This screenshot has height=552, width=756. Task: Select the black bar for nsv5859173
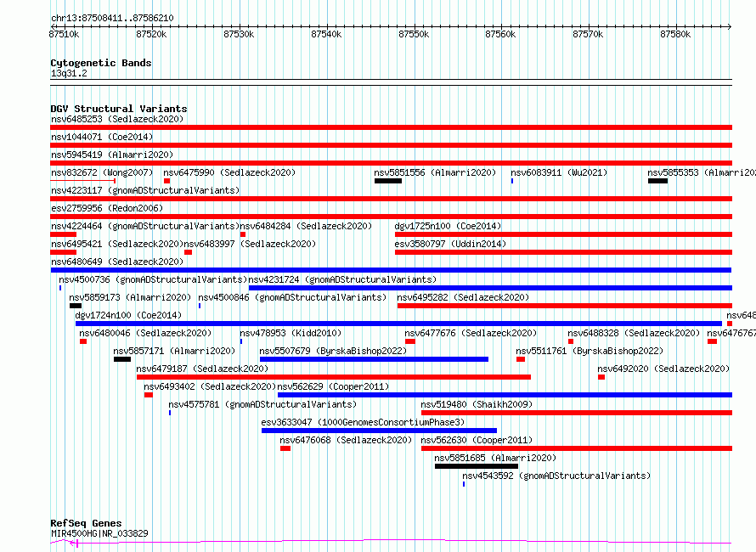click(x=76, y=306)
